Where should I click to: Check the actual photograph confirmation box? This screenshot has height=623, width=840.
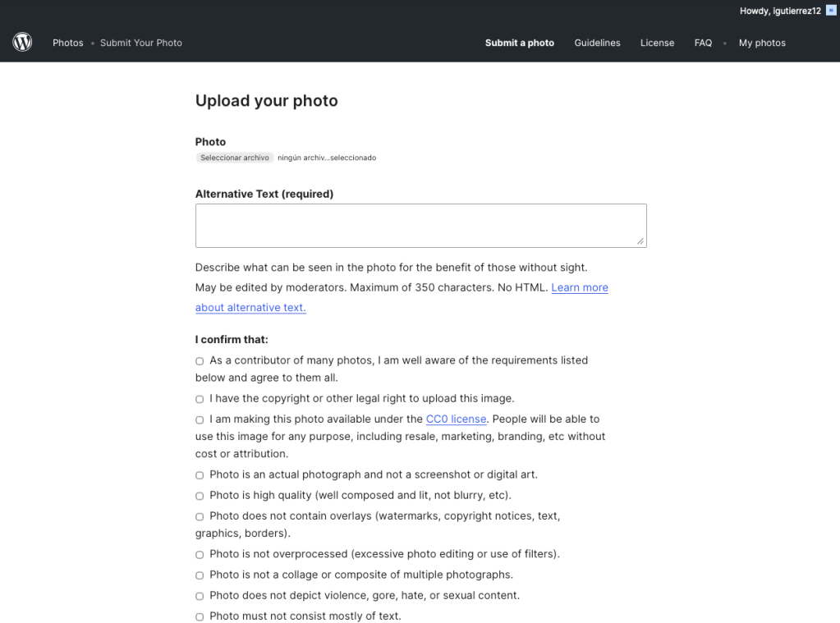pos(200,475)
